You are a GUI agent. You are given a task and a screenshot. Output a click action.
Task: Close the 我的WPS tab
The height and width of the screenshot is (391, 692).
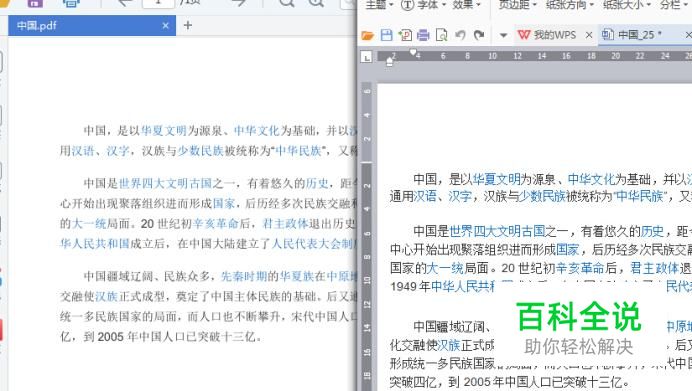click(x=589, y=35)
